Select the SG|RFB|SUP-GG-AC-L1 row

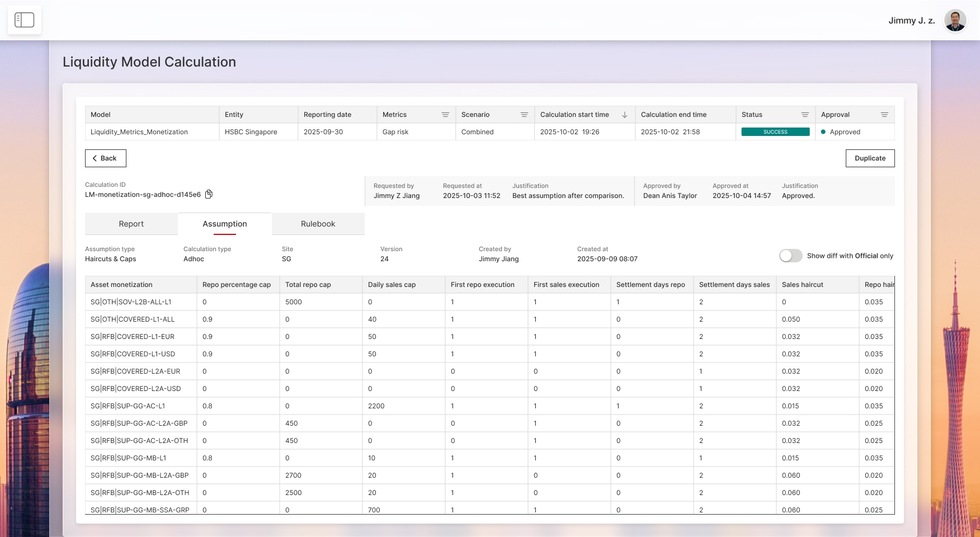click(128, 406)
